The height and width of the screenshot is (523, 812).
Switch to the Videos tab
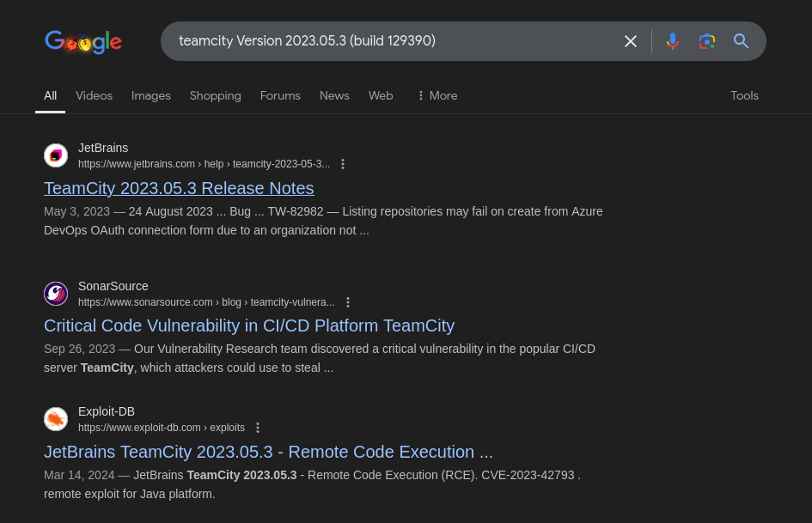click(x=94, y=96)
